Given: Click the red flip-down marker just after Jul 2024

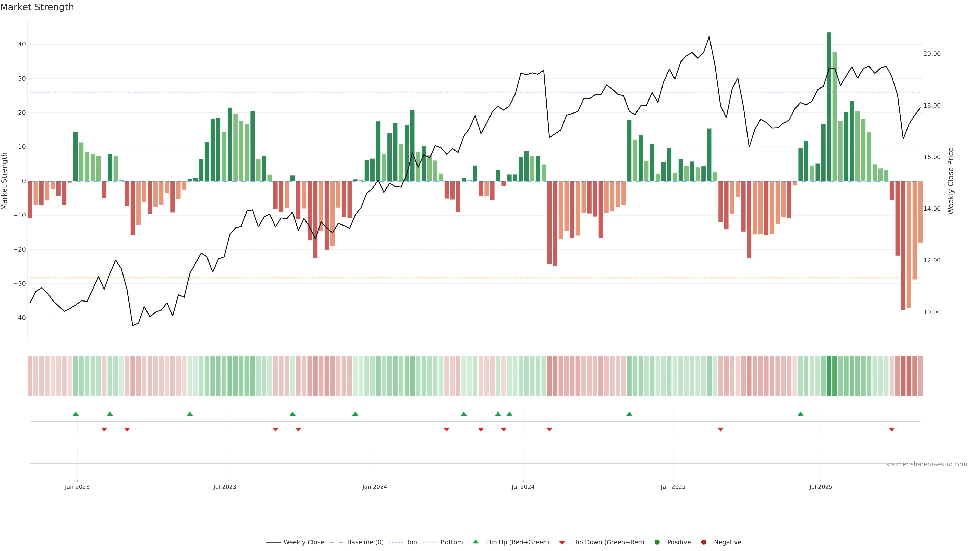Looking at the screenshot, I should pyautogui.click(x=549, y=429).
